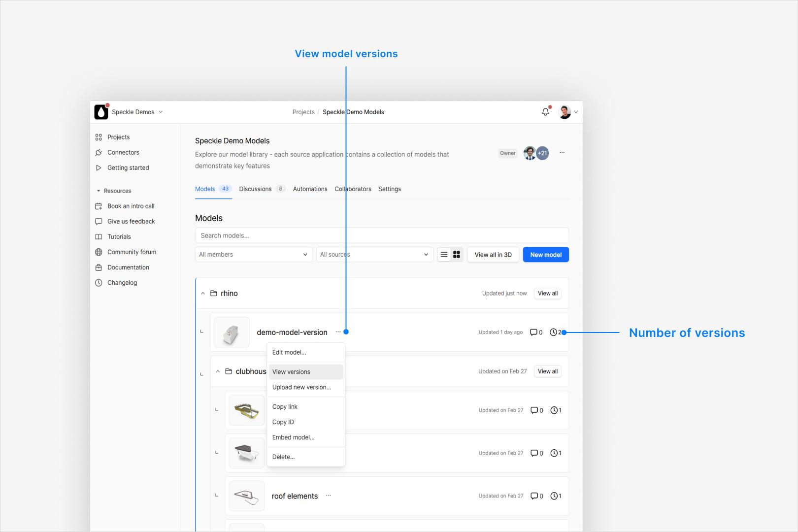Open the demo-model-version thumbnail
Image resolution: width=798 pixels, height=532 pixels.
[232, 332]
